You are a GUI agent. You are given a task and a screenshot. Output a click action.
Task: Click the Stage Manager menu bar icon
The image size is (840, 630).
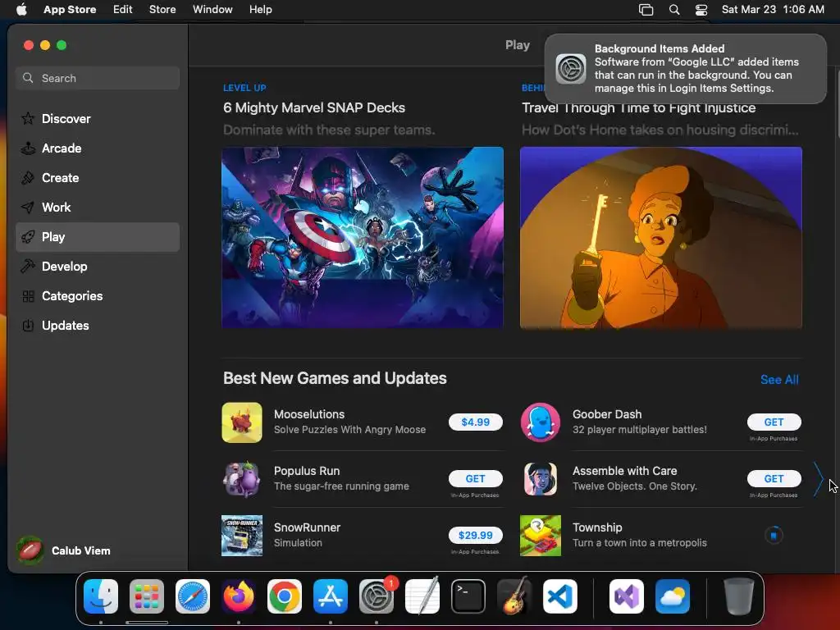pyautogui.click(x=646, y=10)
